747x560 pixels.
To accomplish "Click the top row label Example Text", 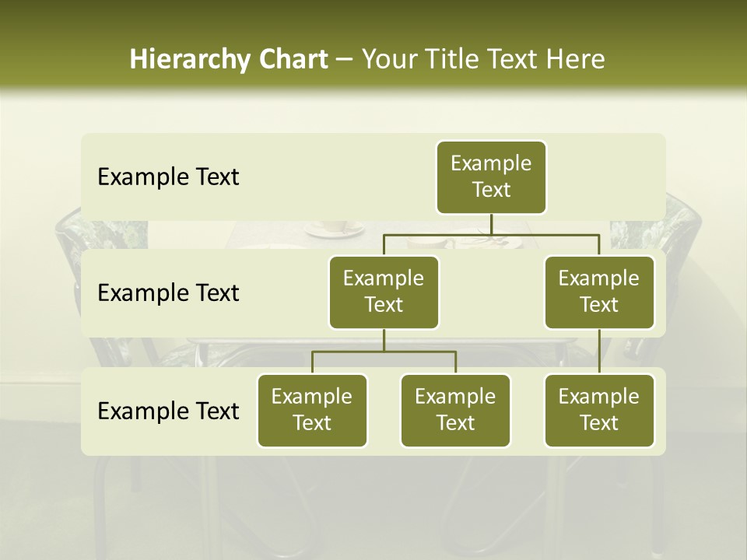I will (x=167, y=177).
